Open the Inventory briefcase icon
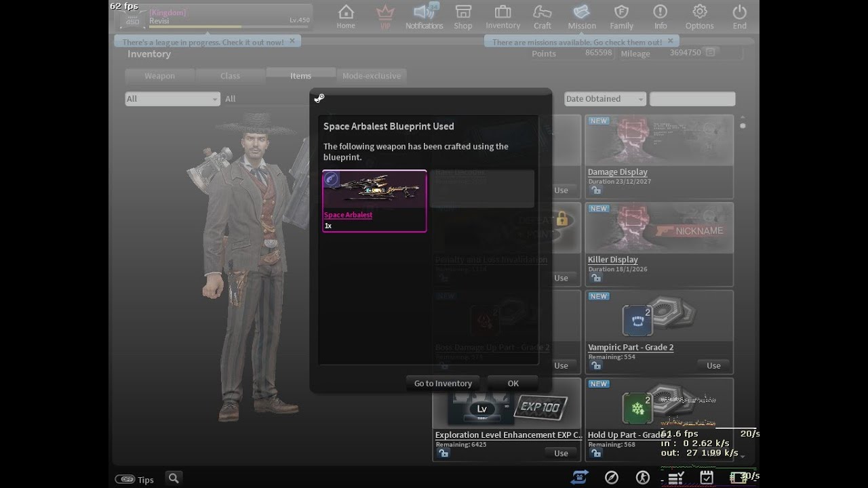The image size is (868, 488). [x=502, y=12]
